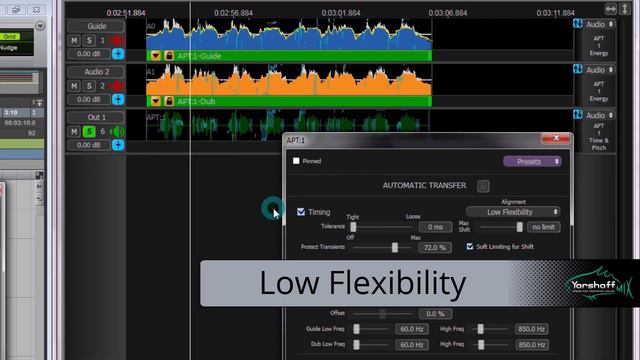This screenshot has width=640, height=360.
Task: Click Out 1 track 0.00 dB gain field
Action: coord(89,145)
